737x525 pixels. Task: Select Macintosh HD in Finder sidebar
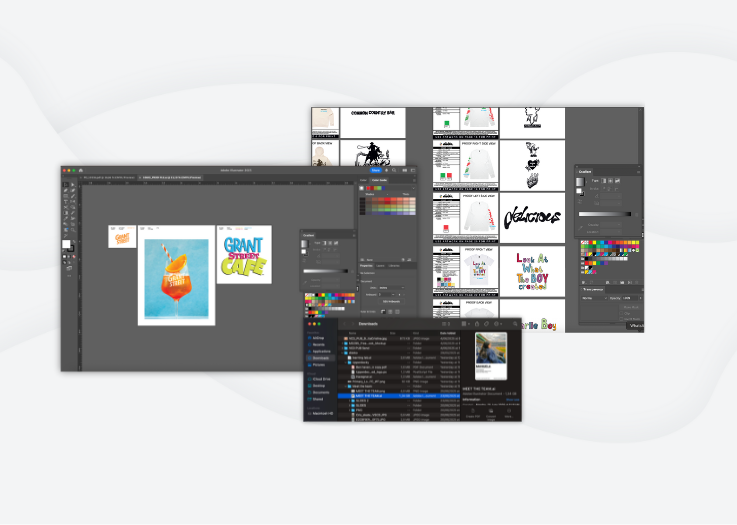coord(321,413)
